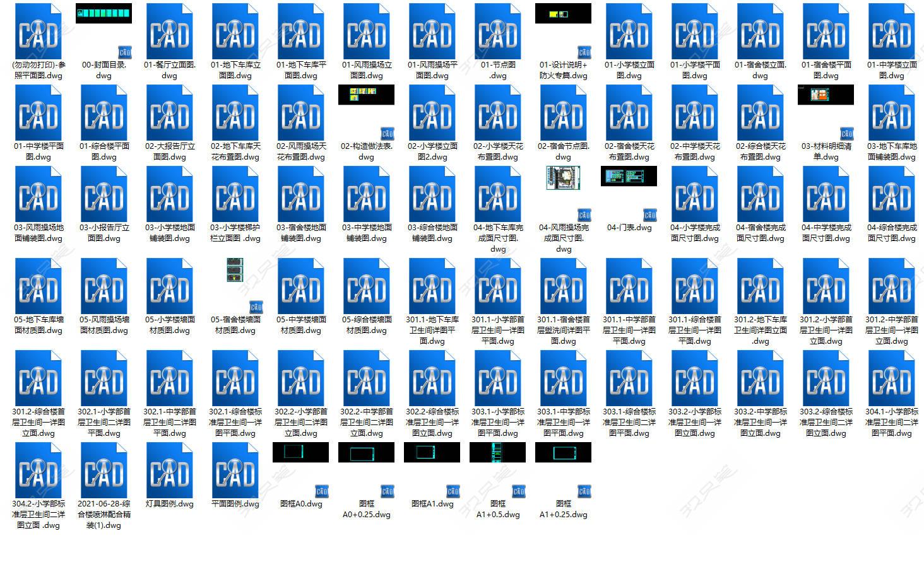Select the 00-封面目录.dwg file thumbnail
This screenshot has height=567, width=924.
(x=104, y=13)
